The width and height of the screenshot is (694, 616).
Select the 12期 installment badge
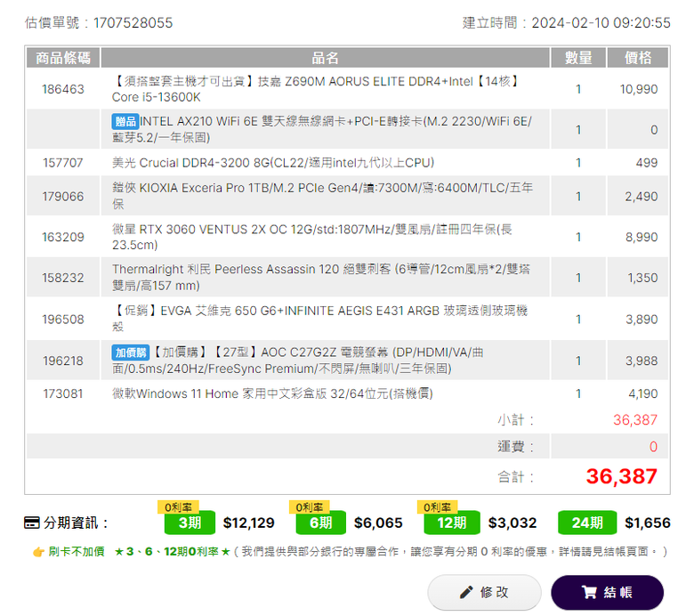tap(451, 523)
